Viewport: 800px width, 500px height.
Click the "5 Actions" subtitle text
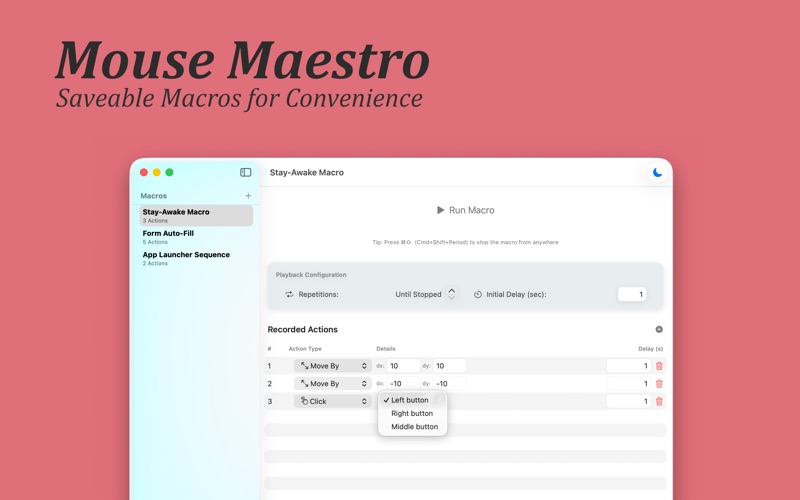(155, 242)
